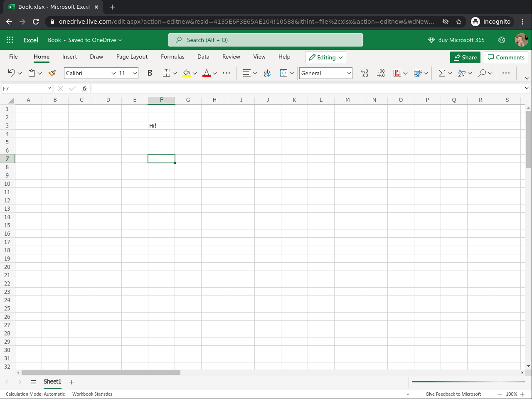
Task: Reload the browser page
Action: coord(36,22)
